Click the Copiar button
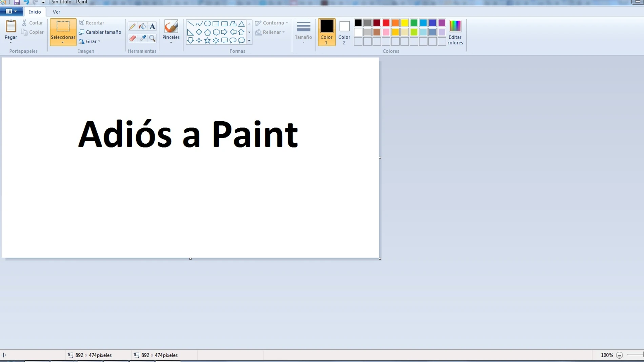Screen dimensions: 644x362 (x=33, y=32)
